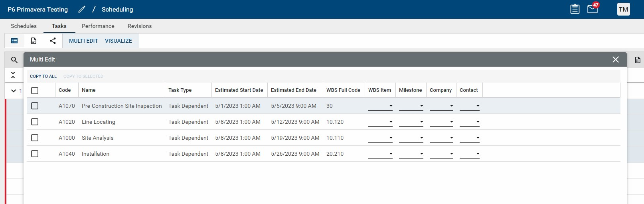Close the Multi Edit dialog
Image resolution: width=644 pixels, height=204 pixels.
(616, 59)
